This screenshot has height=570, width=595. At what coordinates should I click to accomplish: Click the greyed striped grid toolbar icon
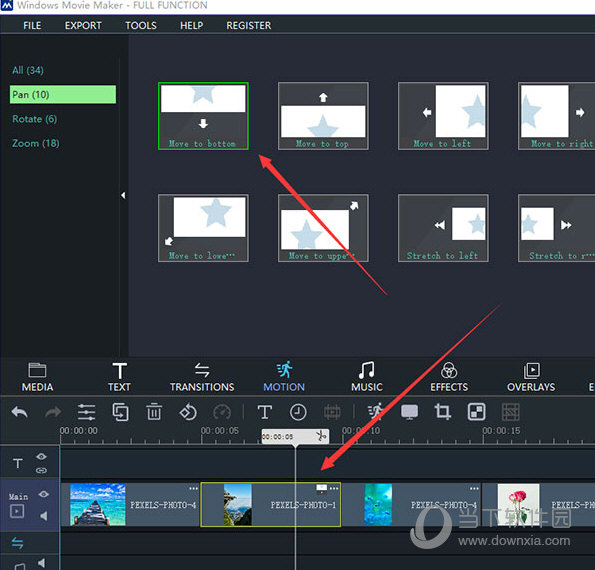[510, 412]
